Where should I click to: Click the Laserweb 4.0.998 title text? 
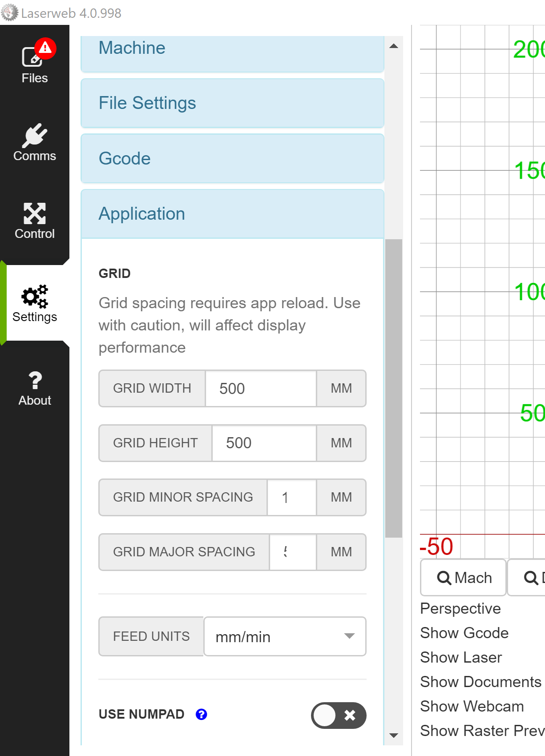[71, 13]
